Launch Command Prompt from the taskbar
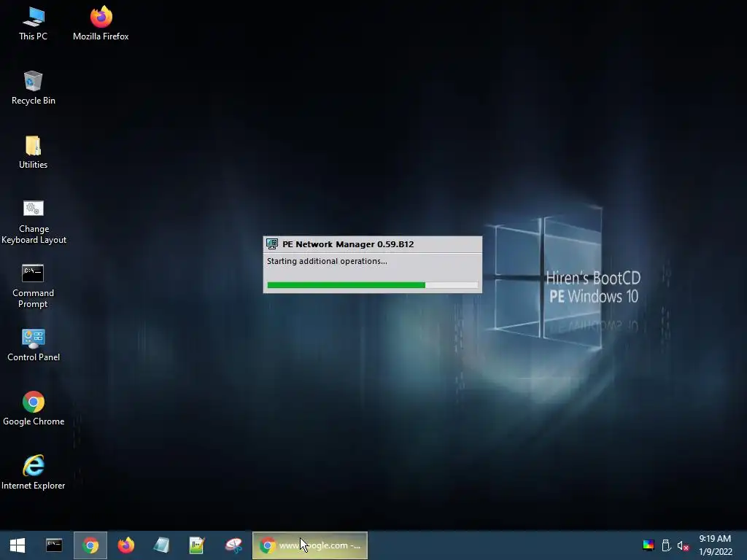The image size is (747, 560). click(54, 545)
